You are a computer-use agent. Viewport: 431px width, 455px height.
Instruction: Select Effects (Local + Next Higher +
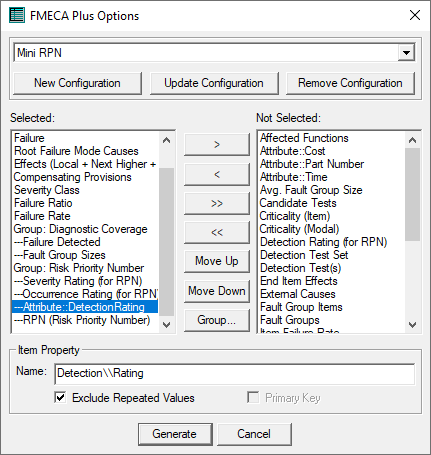click(x=85, y=164)
